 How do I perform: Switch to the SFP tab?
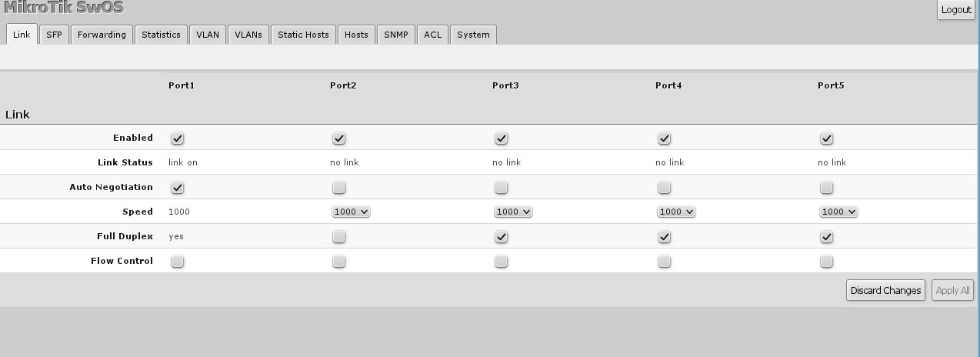pos(54,35)
